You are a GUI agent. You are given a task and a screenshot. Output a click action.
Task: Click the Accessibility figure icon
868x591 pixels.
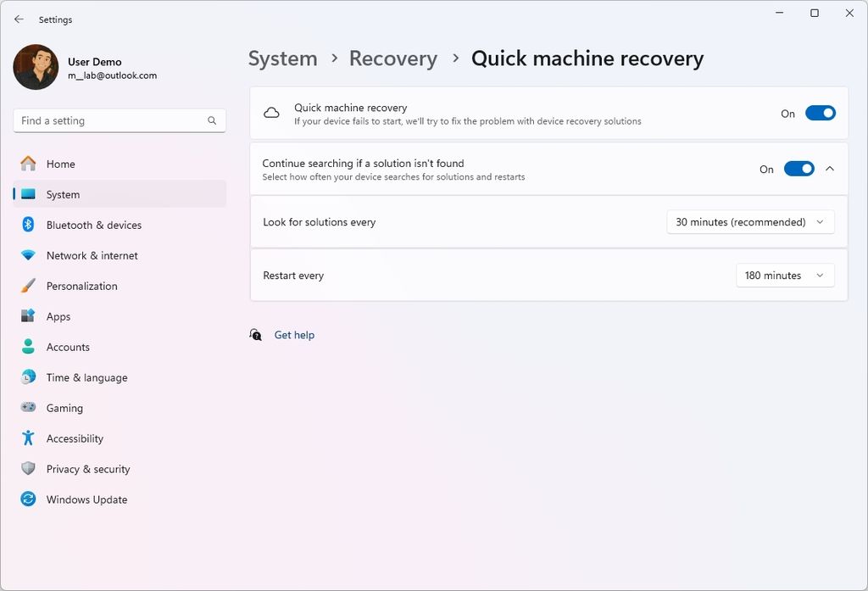(26, 438)
